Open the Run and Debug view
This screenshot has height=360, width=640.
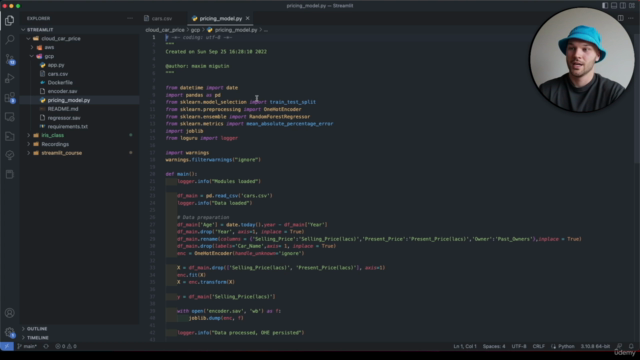[x=9, y=78]
